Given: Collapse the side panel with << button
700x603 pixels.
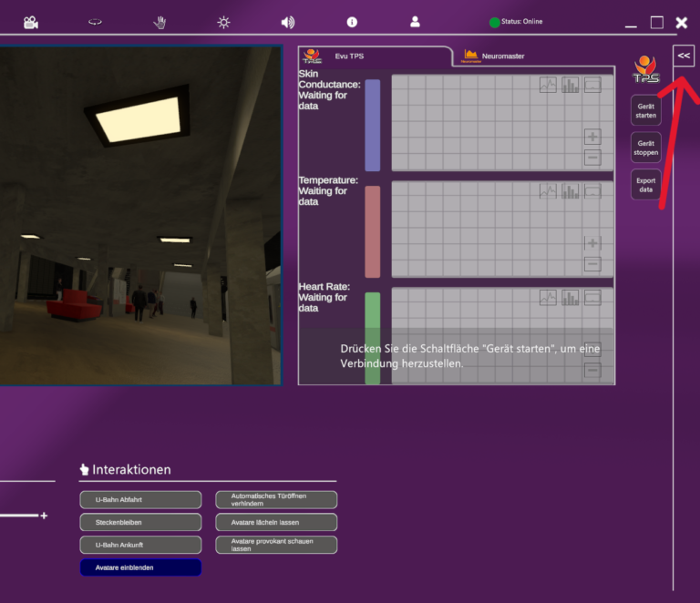Looking at the screenshot, I should click(684, 56).
